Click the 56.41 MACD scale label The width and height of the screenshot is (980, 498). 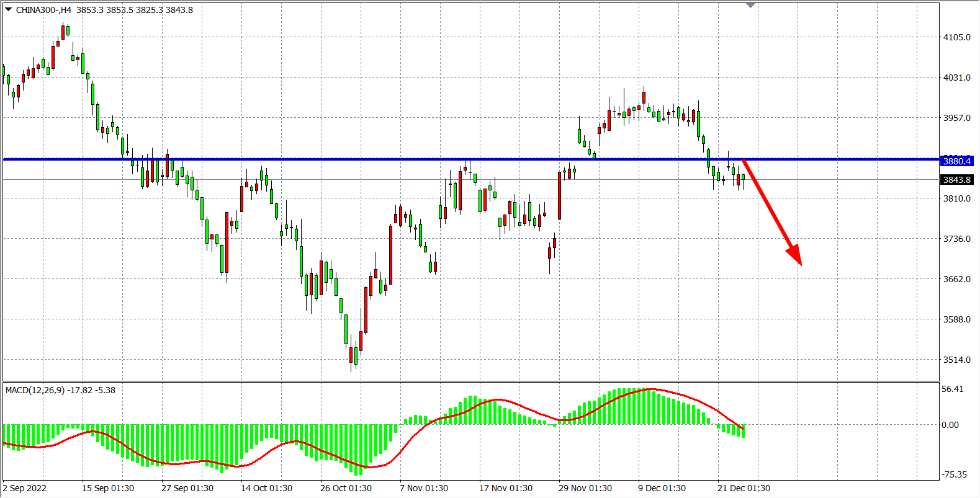point(953,389)
